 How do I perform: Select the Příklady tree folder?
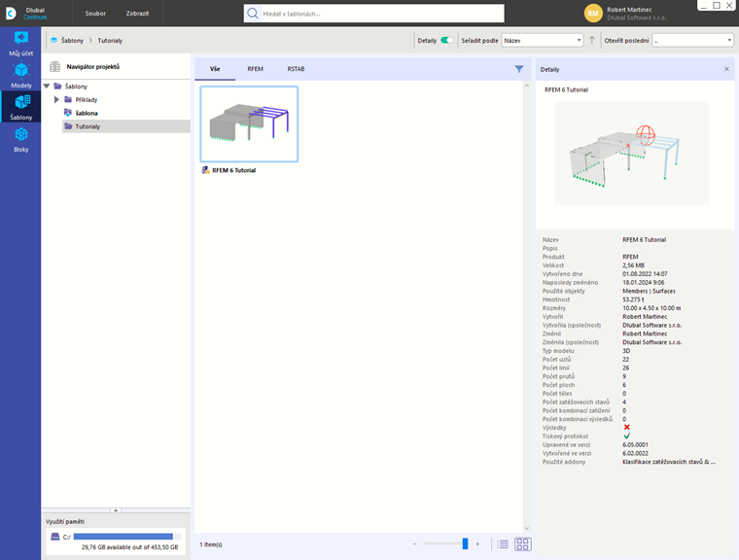[87, 99]
